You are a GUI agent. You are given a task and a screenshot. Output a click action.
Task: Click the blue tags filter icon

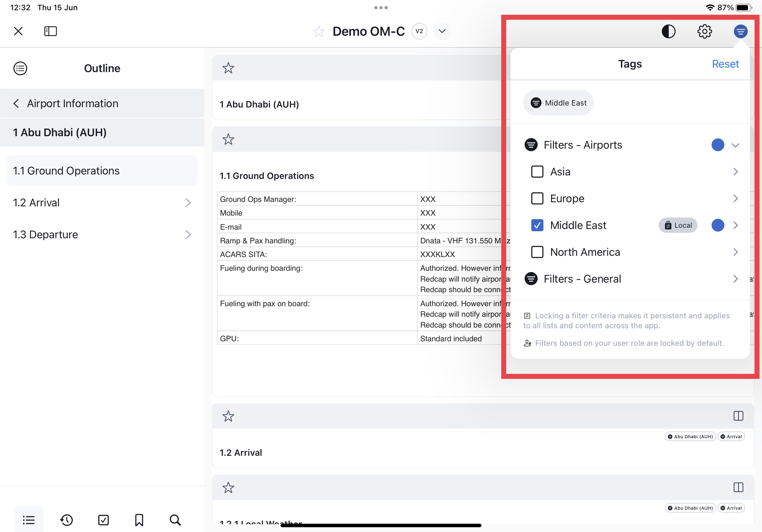pos(740,32)
